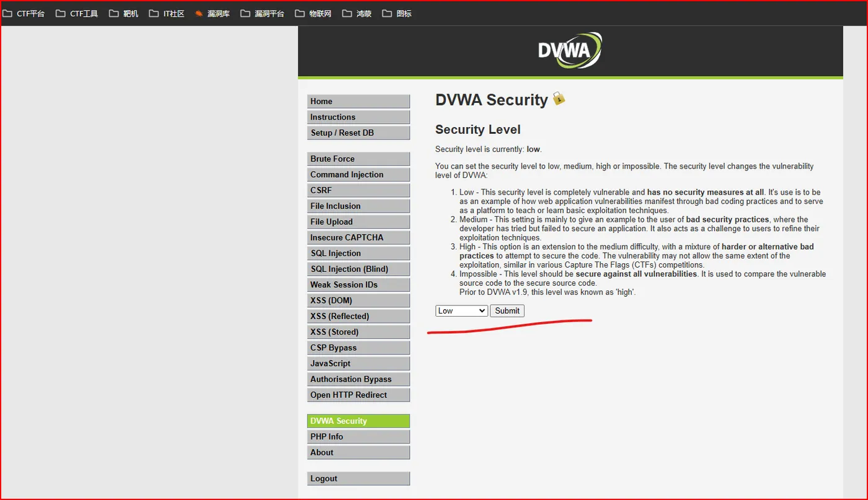
Task: Click the padlock icon beside DVWA Security heading
Action: 559,98
